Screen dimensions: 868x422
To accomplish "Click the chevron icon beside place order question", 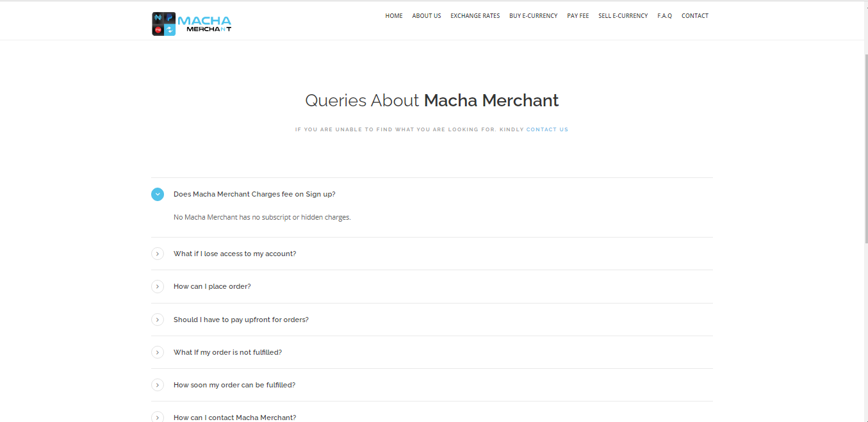I will tap(158, 286).
